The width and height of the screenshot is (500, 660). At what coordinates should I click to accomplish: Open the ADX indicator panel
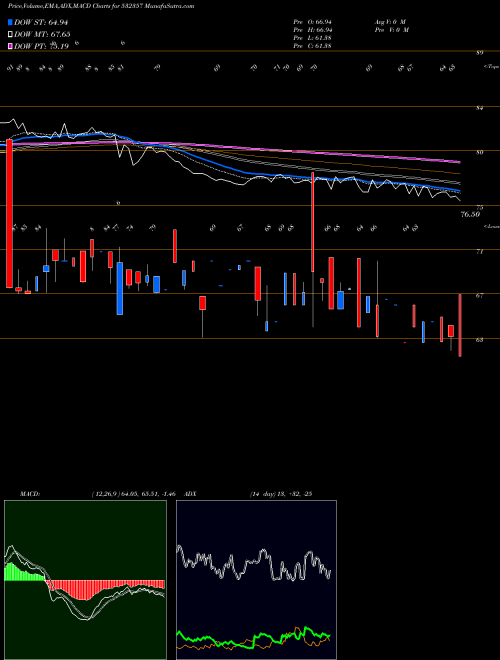pyautogui.click(x=256, y=580)
